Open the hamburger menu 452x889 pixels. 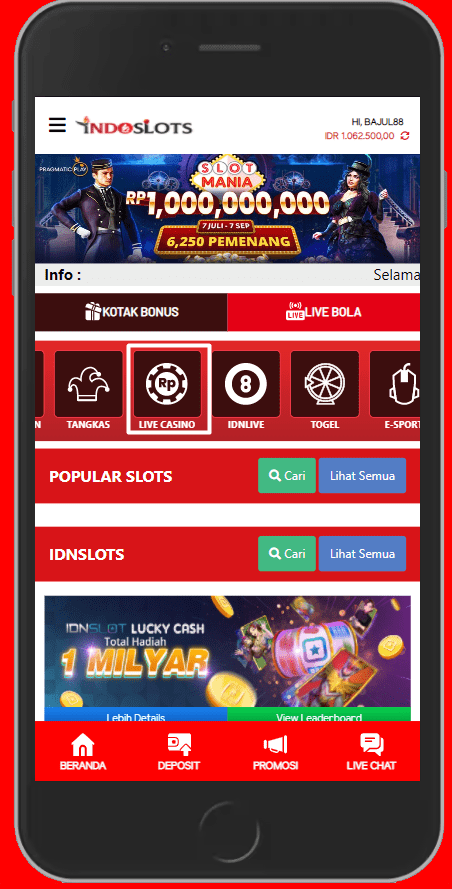(x=57, y=125)
